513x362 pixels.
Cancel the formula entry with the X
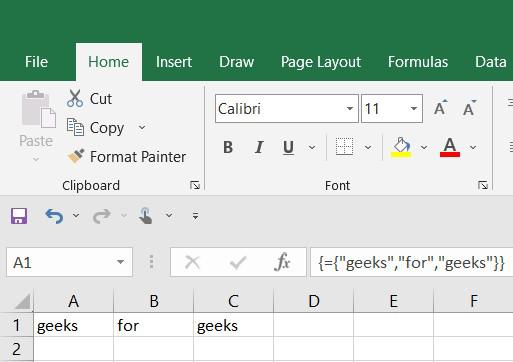pos(192,262)
